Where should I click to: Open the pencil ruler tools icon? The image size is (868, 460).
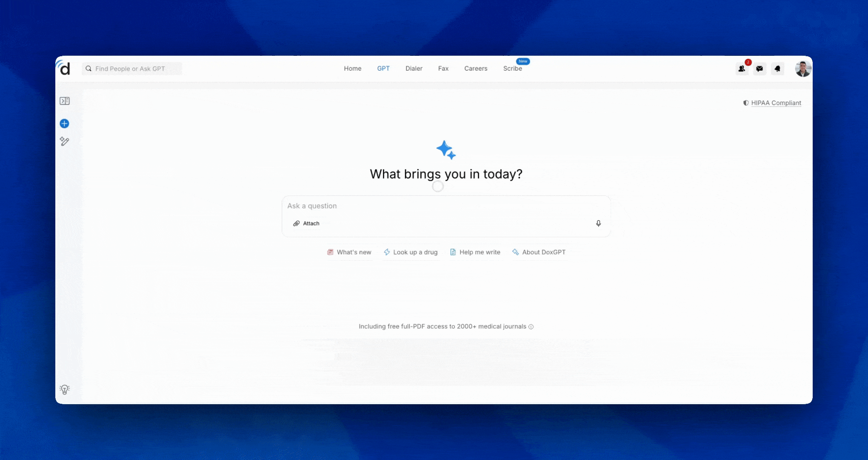pyautogui.click(x=64, y=141)
